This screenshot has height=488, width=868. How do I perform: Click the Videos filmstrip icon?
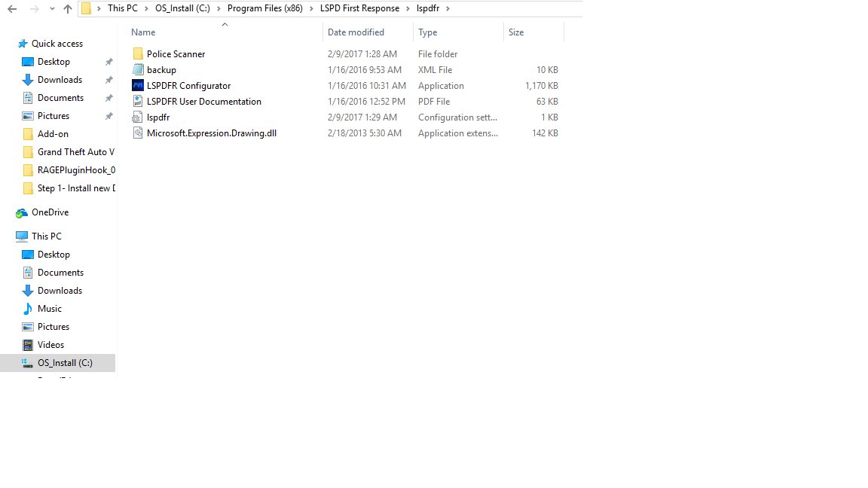(x=28, y=345)
